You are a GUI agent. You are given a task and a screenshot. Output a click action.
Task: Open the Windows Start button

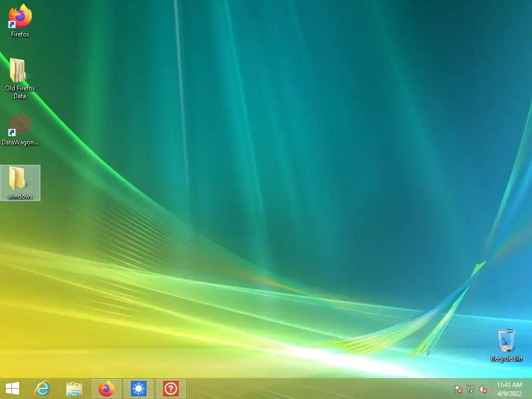pyautogui.click(x=12, y=389)
